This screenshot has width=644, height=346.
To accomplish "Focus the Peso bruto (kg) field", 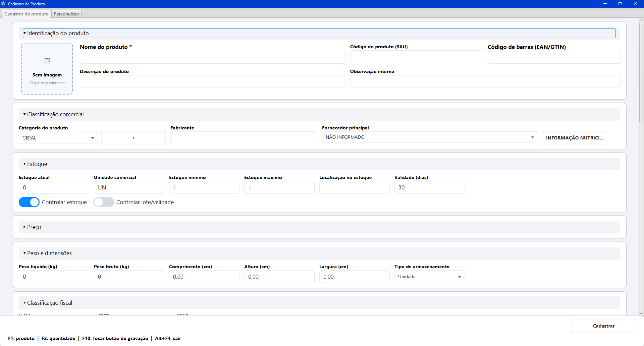I will pos(129,277).
